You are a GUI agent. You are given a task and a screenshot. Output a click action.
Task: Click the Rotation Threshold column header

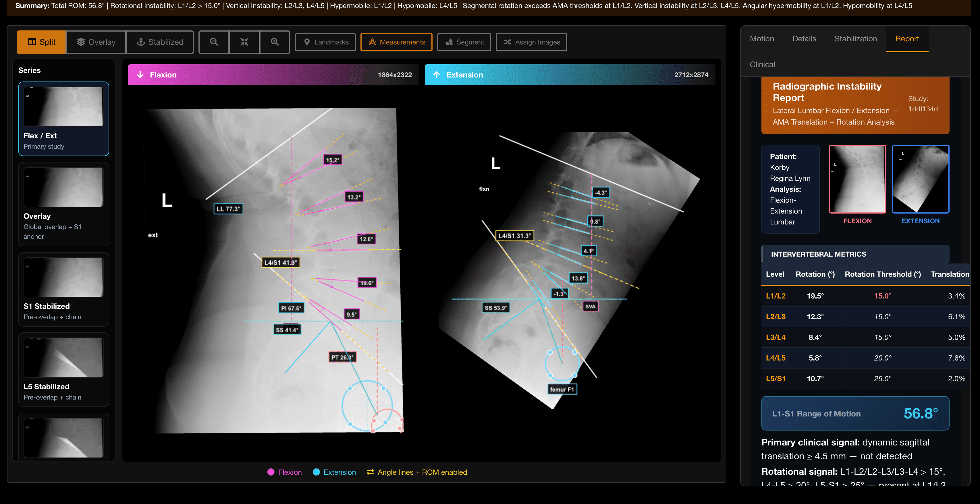(x=883, y=274)
